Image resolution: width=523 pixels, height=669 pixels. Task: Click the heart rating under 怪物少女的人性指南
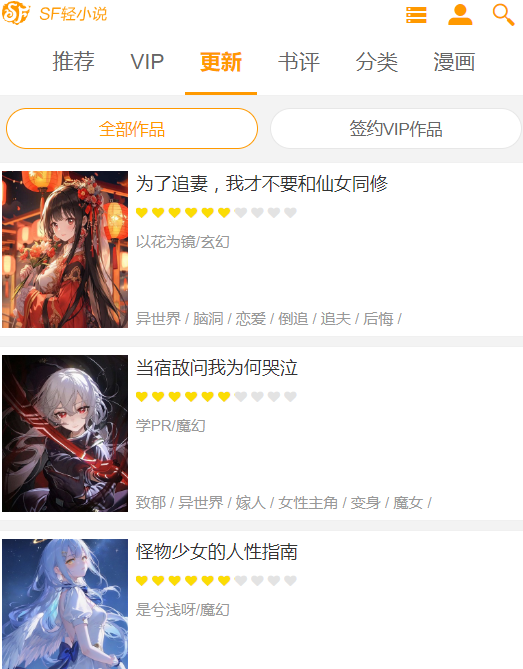(216, 581)
